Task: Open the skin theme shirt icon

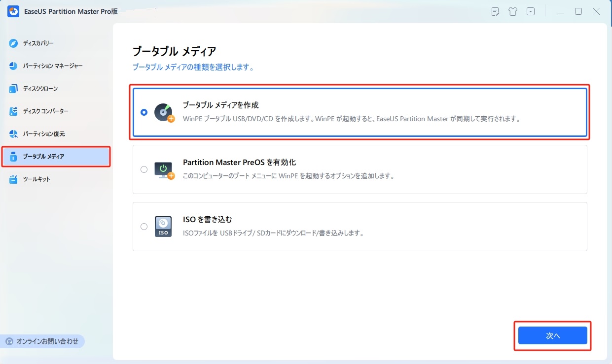Action: 513,11
